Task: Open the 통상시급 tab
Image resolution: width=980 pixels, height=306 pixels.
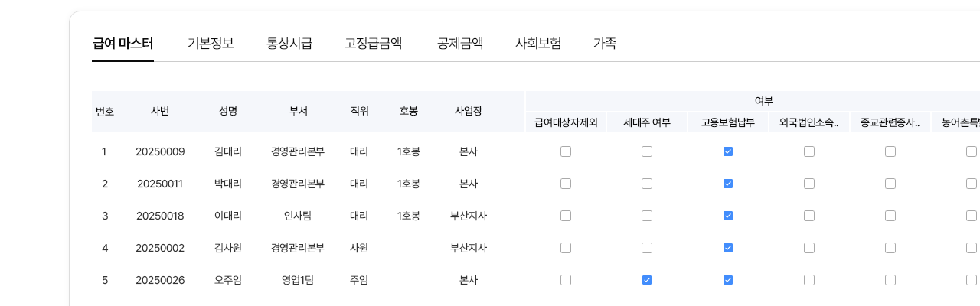Action: (x=289, y=44)
